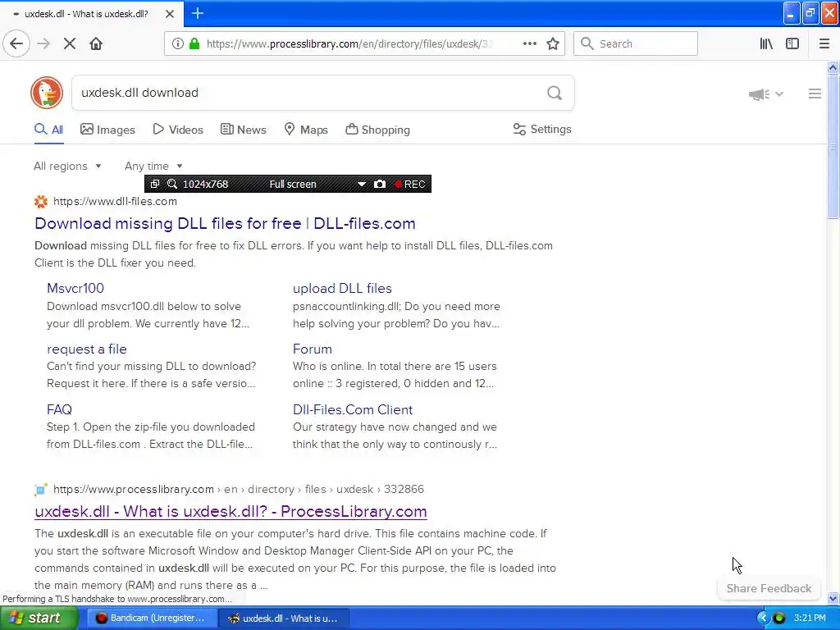Image resolution: width=840 pixels, height=630 pixels.
Task: Click Bandicam camera screenshot icon
Action: [379, 184]
